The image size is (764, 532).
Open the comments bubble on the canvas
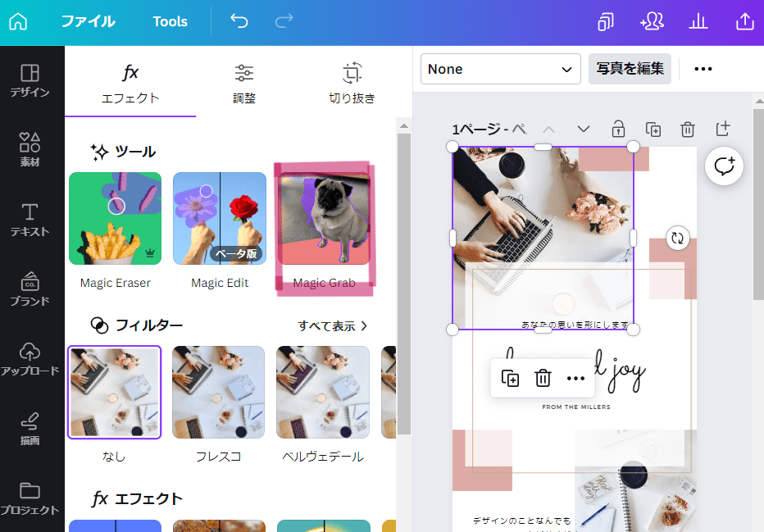724,166
